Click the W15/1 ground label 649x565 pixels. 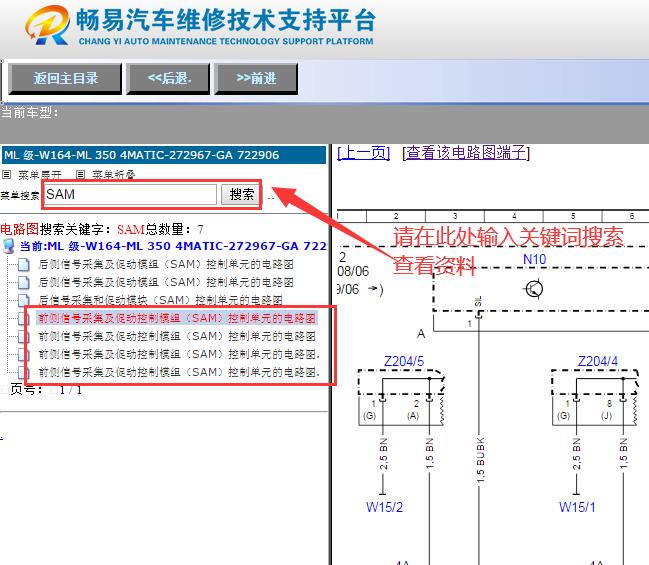(577, 507)
